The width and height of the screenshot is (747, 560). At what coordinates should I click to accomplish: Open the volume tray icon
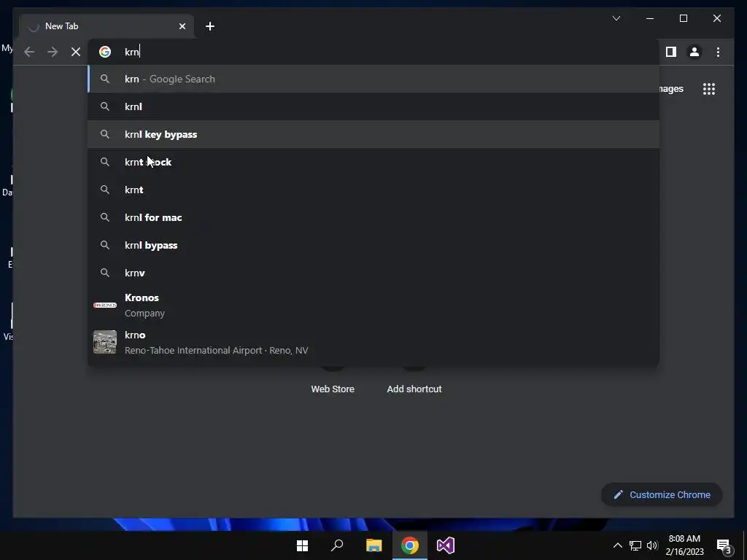click(652, 545)
